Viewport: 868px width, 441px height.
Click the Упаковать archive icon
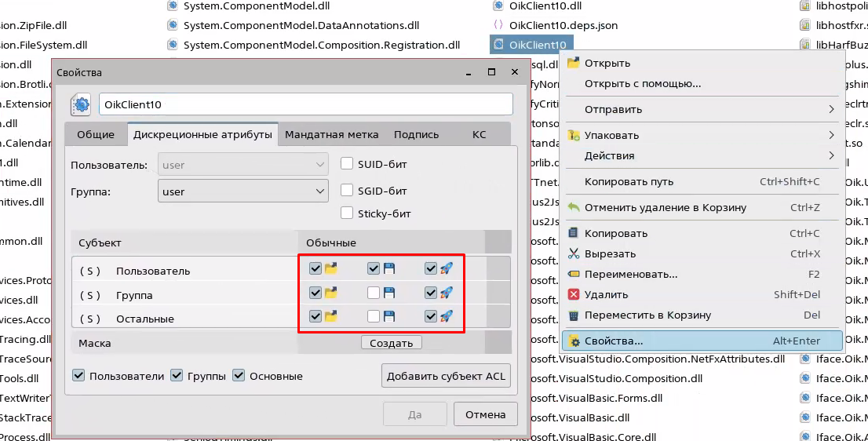pyautogui.click(x=574, y=136)
